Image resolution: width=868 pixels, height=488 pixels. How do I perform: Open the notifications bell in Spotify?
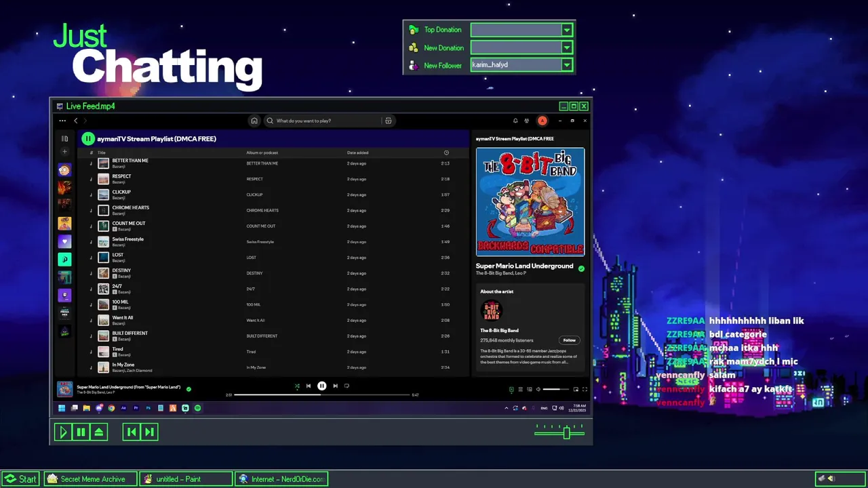[x=515, y=121]
